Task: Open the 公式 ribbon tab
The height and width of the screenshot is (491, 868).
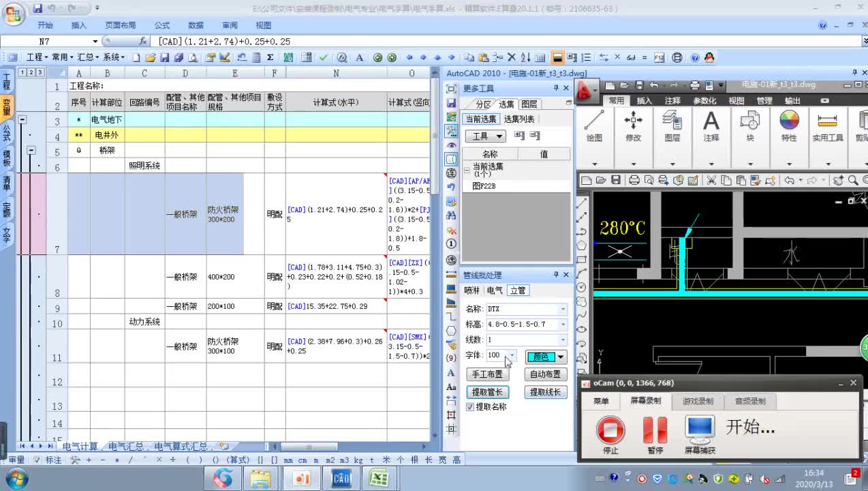Action: click(x=161, y=25)
